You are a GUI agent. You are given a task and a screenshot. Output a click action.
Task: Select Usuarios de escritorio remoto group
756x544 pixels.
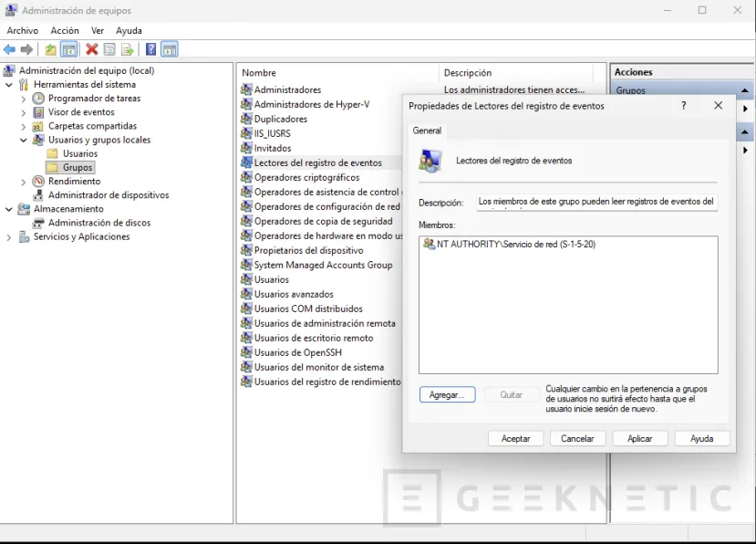(314, 338)
